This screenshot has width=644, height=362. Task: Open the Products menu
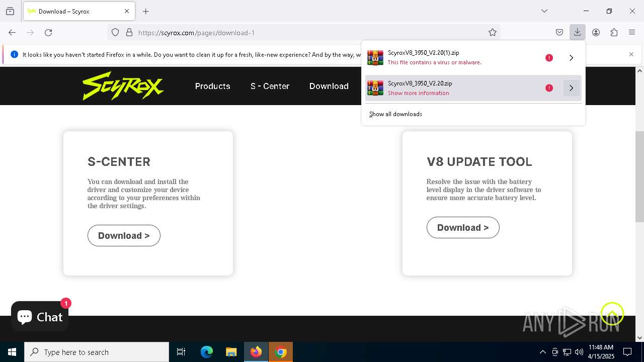(x=212, y=86)
